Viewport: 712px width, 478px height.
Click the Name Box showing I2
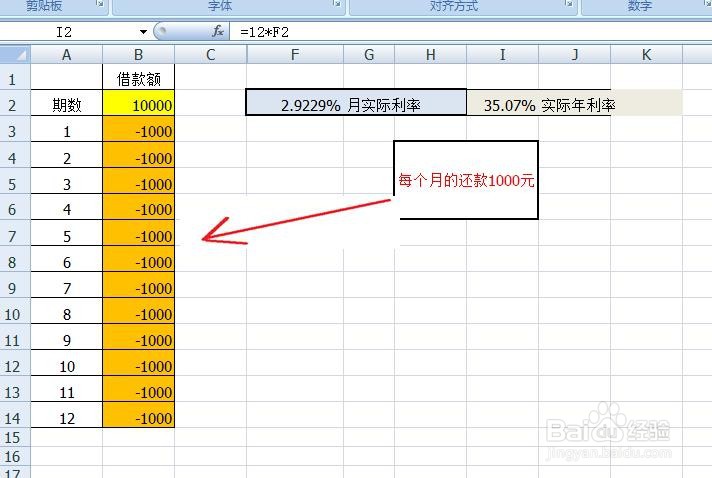69,32
